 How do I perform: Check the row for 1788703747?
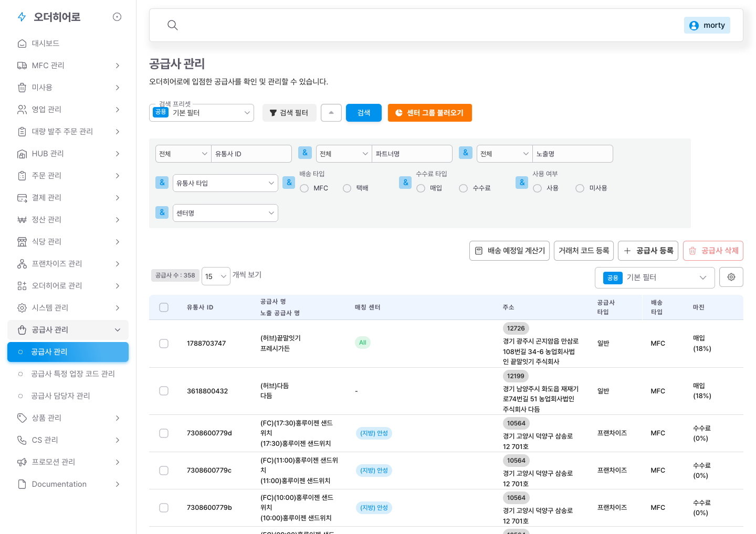point(164,344)
